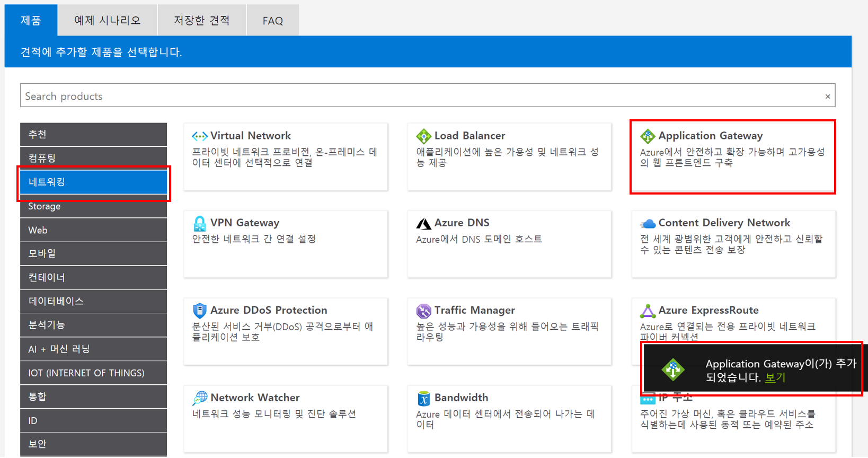Add Azure DDoS Protection to the estimate

point(286,331)
